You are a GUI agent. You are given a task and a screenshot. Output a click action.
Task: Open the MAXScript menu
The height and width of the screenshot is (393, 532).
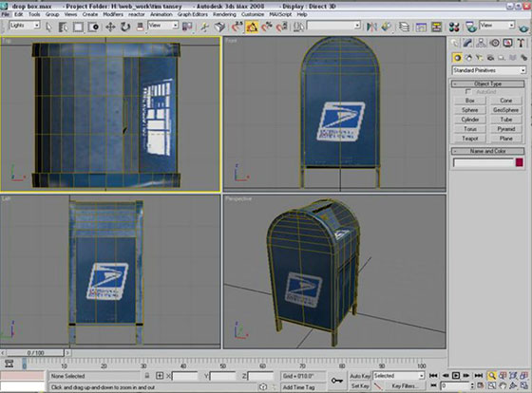click(x=280, y=14)
